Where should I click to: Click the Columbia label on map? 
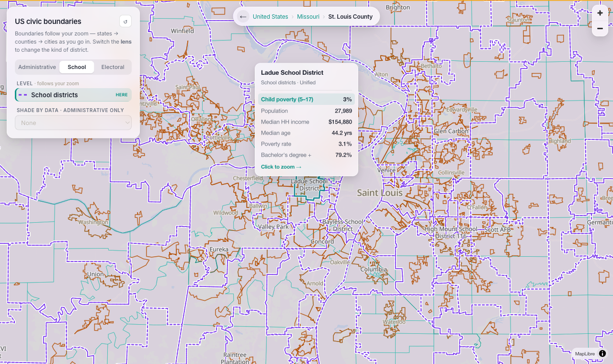(374, 269)
